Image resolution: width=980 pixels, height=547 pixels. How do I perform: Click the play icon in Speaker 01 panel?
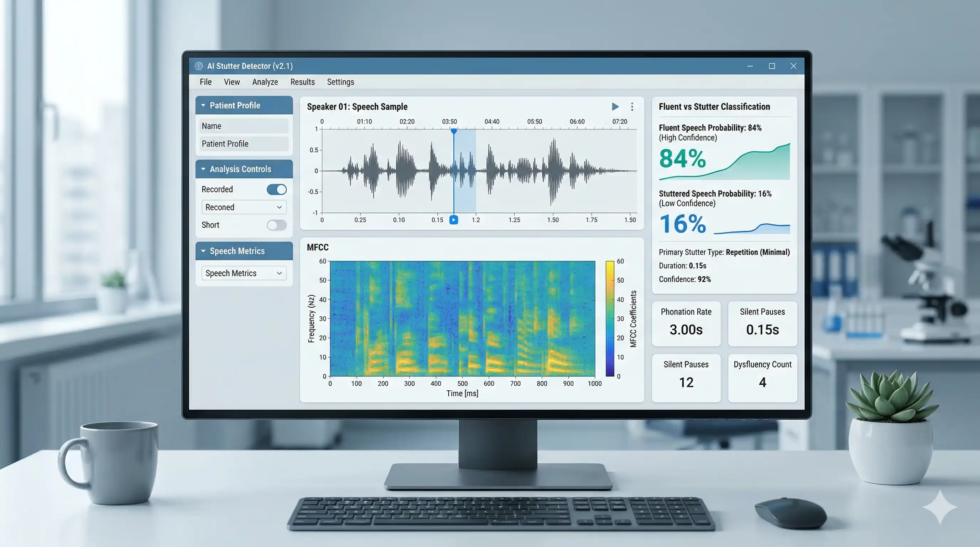click(615, 107)
